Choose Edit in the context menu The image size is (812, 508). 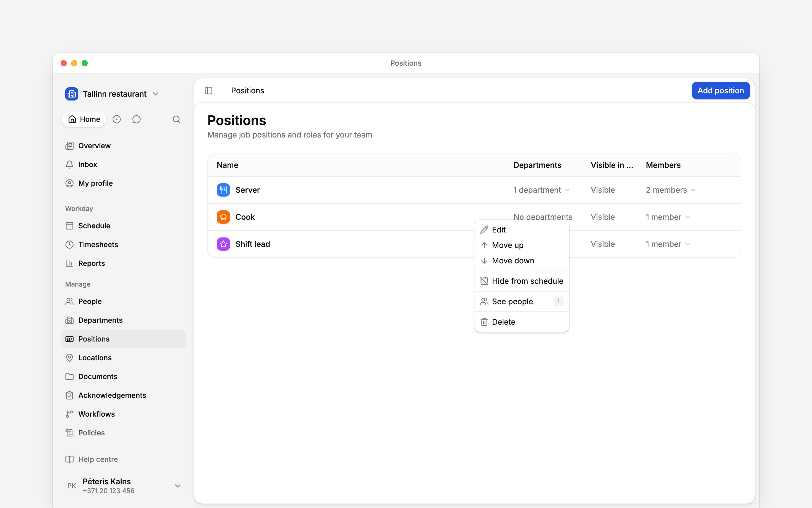point(521,230)
